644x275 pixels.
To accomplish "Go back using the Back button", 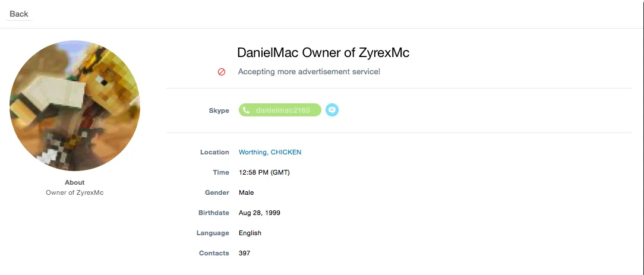I will point(19,14).
